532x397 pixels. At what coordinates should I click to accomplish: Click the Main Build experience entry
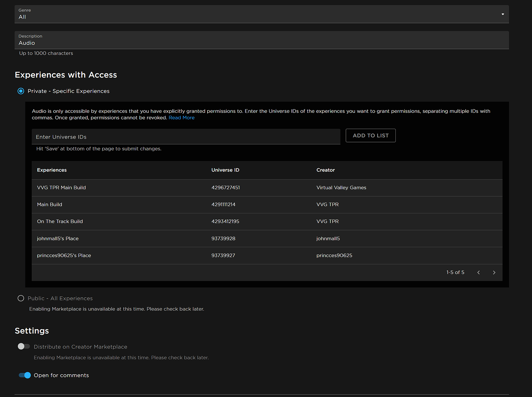click(49, 204)
